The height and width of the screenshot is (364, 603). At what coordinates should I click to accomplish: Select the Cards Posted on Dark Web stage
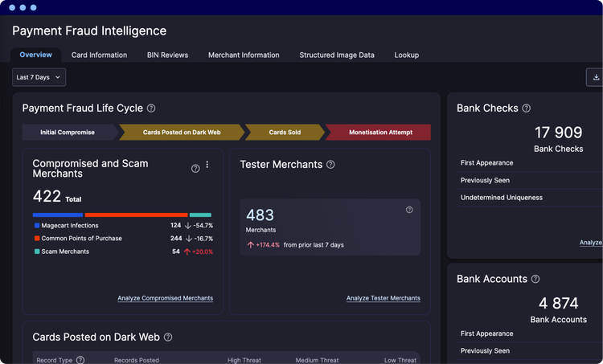point(182,133)
